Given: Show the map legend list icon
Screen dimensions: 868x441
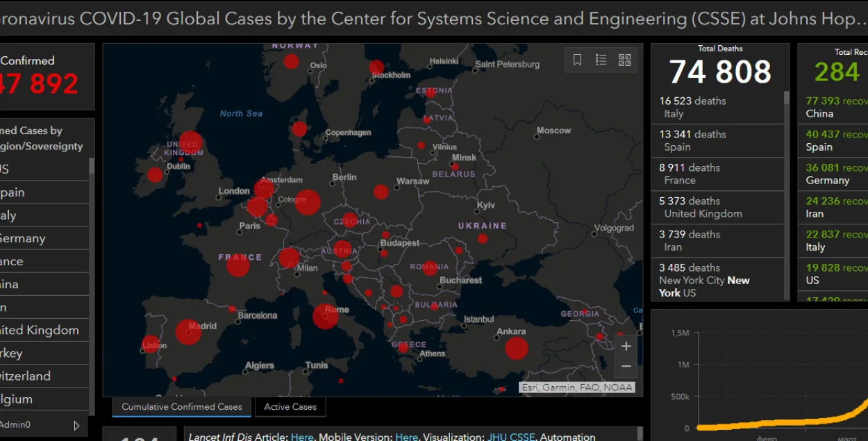Looking at the screenshot, I should tap(601, 60).
